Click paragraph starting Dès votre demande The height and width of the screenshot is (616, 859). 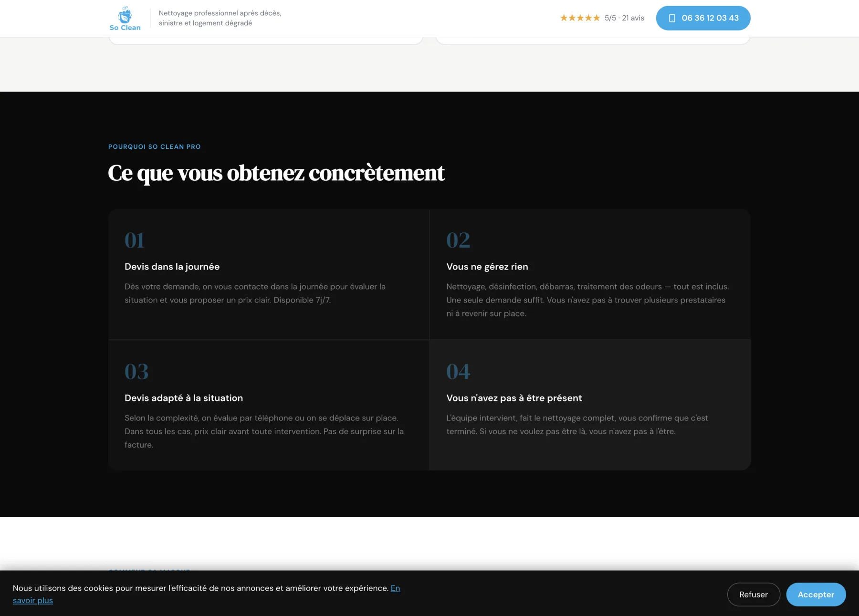point(255,293)
